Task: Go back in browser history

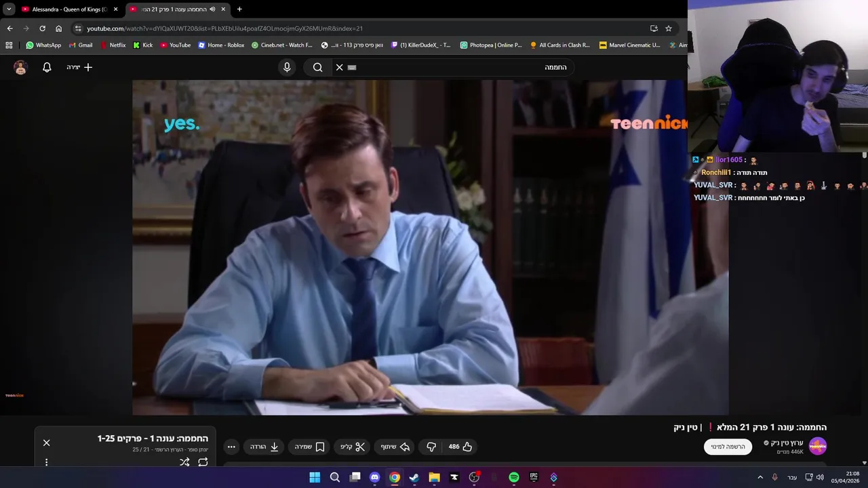Action: 9,28
